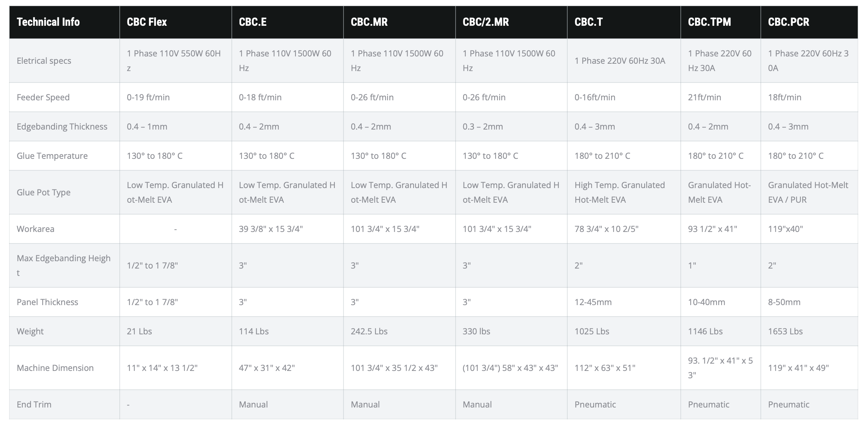This screenshot has width=868, height=427.
Task: Click the Technical Info column header
Action: tap(48, 22)
